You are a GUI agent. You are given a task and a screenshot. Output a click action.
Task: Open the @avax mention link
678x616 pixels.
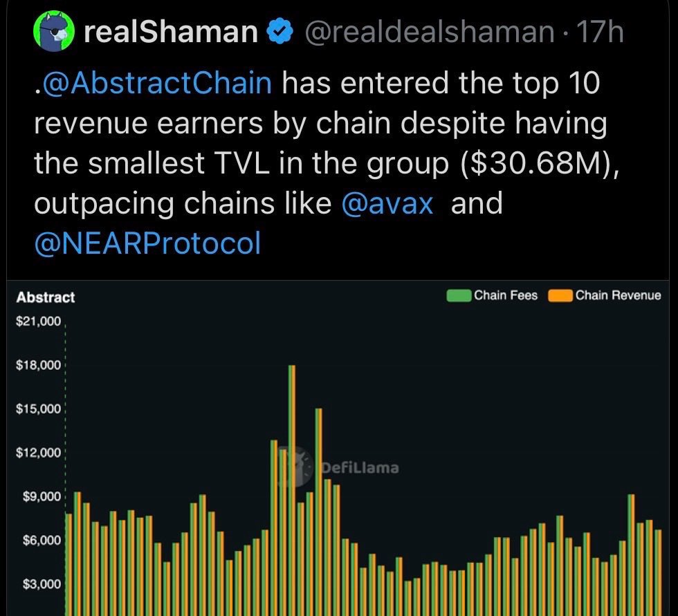pyautogui.click(x=387, y=204)
